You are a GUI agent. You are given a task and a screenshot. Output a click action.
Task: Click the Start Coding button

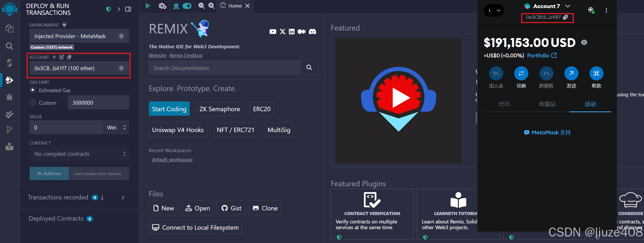coord(169,109)
